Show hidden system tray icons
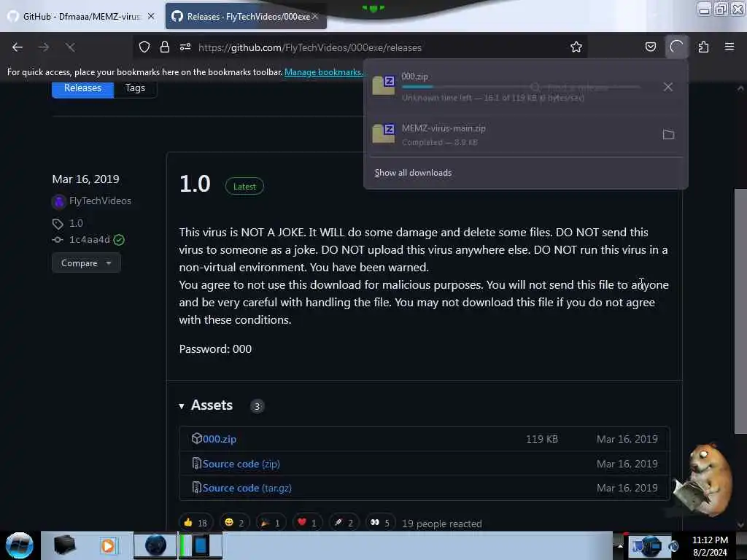This screenshot has width=747, height=560. coord(620,545)
